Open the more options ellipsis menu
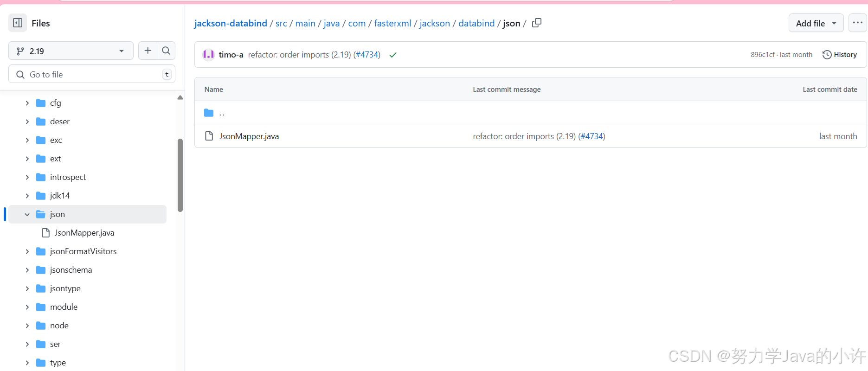The width and height of the screenshot is (868, 371). click(857, 23)
